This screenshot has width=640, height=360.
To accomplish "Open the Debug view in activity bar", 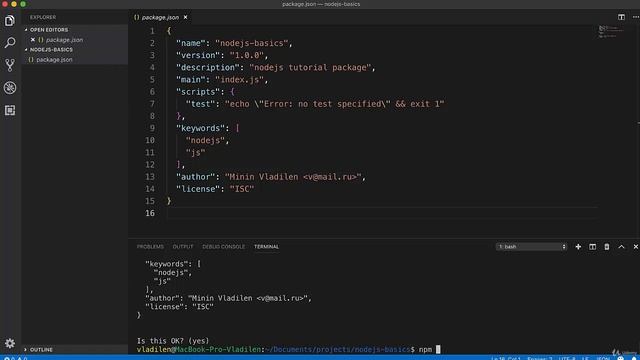I will 10,87.
